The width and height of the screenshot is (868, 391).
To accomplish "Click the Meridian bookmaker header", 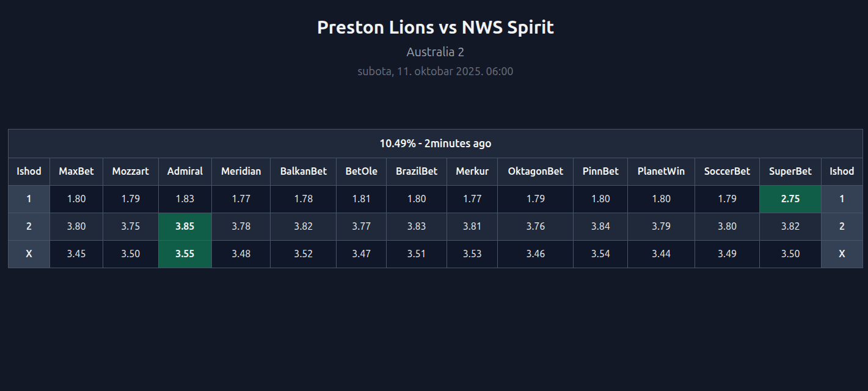I will [241, 171].
